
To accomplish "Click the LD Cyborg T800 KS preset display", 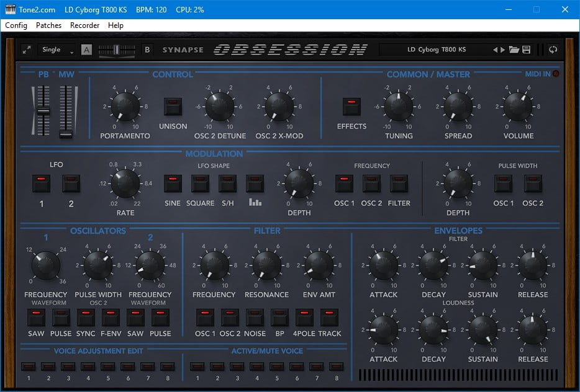I will coord(436,50).
